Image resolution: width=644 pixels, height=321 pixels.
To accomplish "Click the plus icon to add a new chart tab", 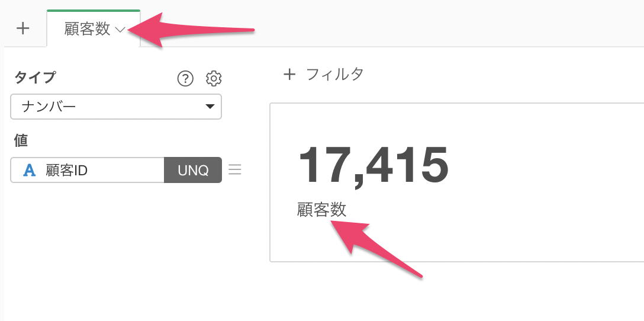I will coord(23,29).
